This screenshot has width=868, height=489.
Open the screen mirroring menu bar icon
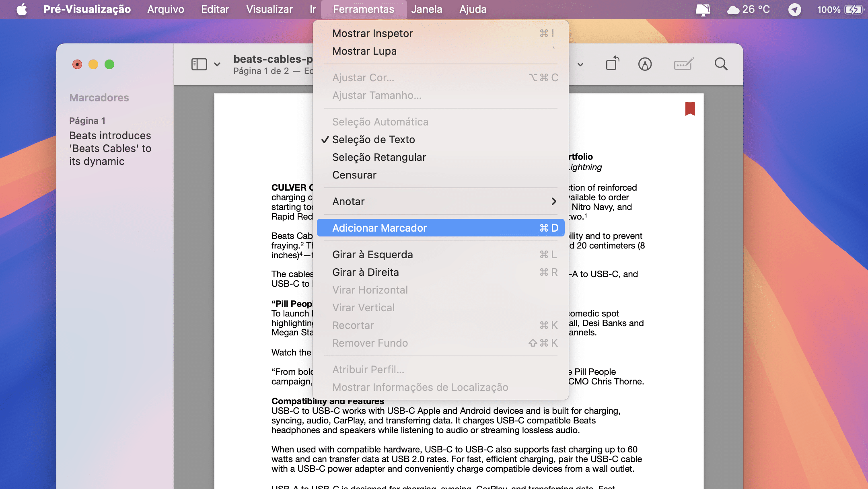(x=703, y=10)
